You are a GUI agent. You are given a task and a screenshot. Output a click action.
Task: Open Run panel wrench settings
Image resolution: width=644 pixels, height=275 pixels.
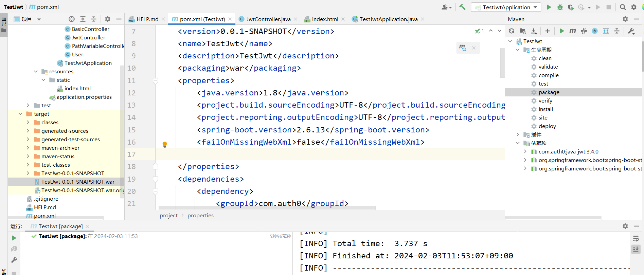tap(14, 260)
